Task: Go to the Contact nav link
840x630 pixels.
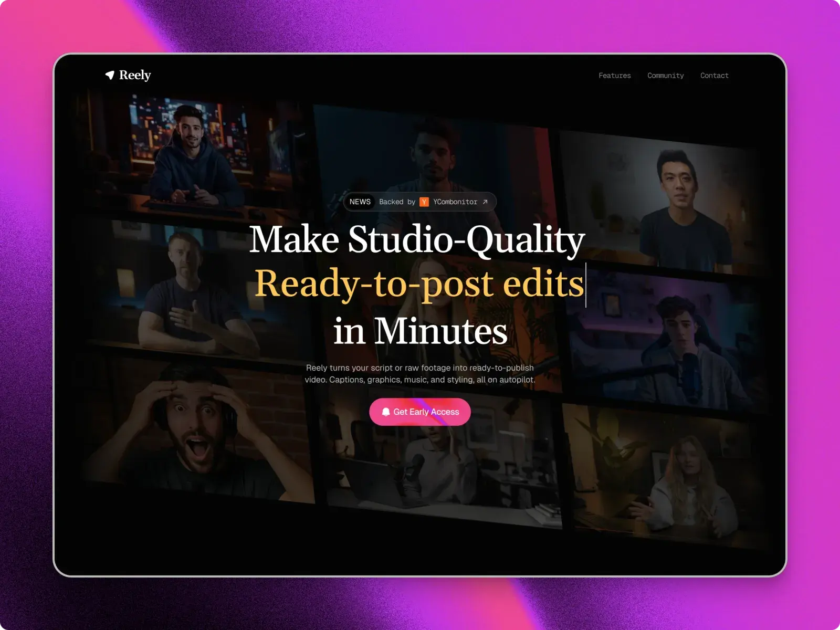Action: [715, 76]
